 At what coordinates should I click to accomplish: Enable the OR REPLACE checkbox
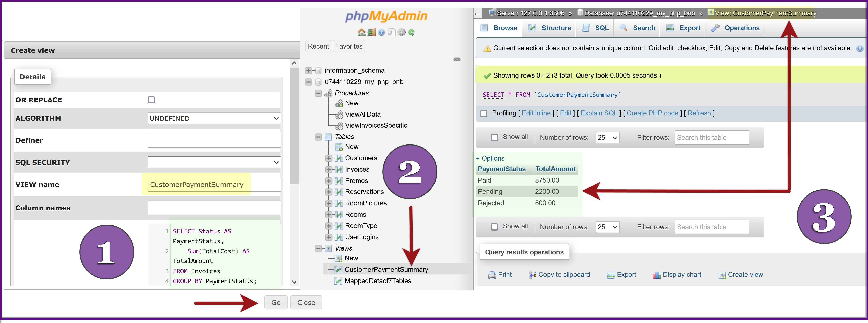click(151, 100)
